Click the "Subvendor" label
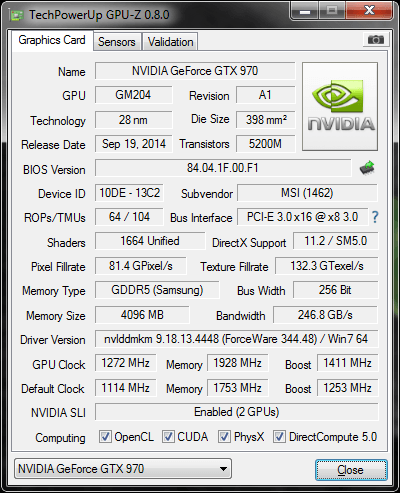The height and width of the screenshot is (493, 400). pos(207,194)
